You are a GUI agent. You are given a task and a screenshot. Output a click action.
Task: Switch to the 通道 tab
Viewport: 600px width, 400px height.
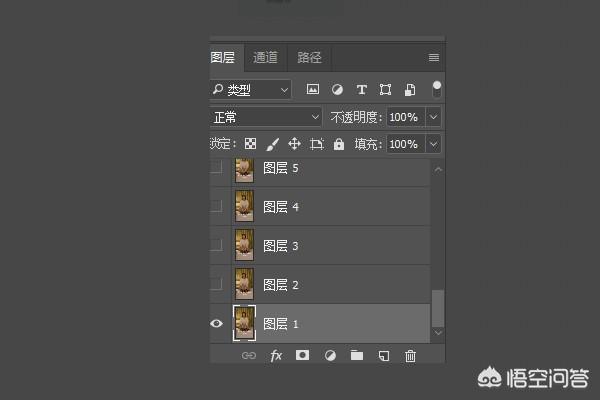(x=265, y=57)
